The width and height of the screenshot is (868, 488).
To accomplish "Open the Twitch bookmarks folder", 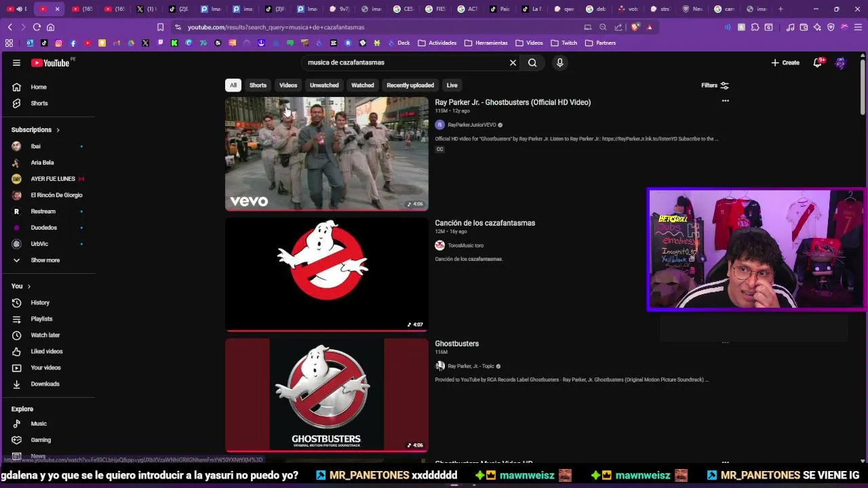I will click(564, 43).
